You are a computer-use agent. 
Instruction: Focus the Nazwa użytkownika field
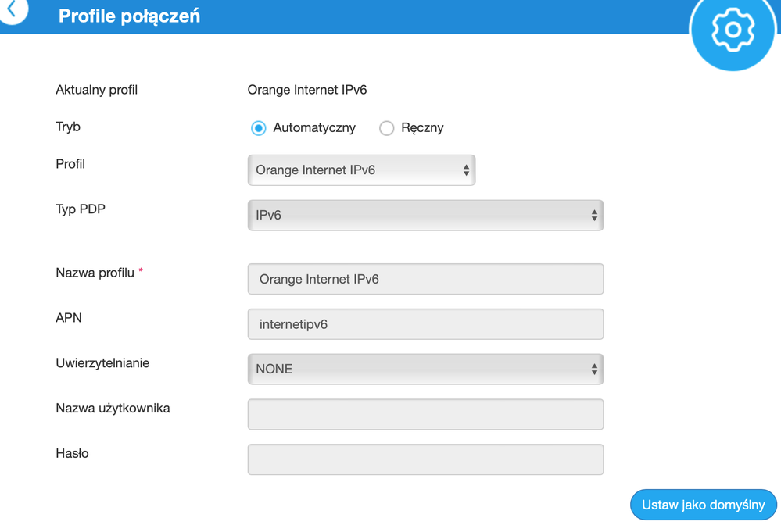[x=425, y=415]
